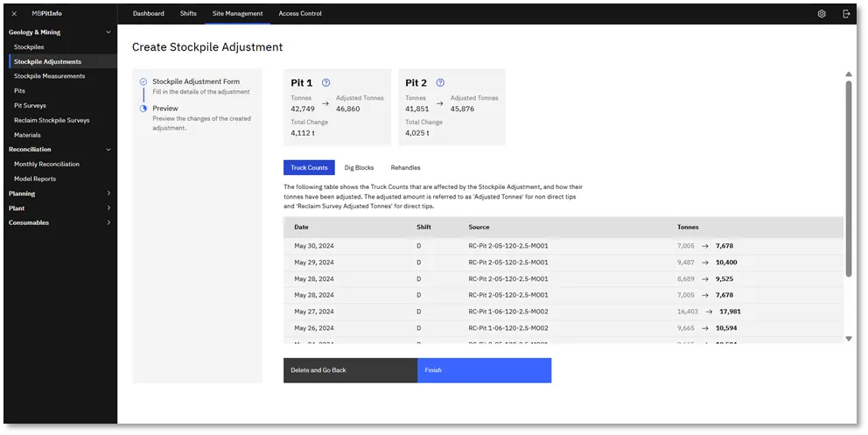Select the May 29, 2024 date cell
This screenshot has height=435, width=868.
(x=314, y=263)
